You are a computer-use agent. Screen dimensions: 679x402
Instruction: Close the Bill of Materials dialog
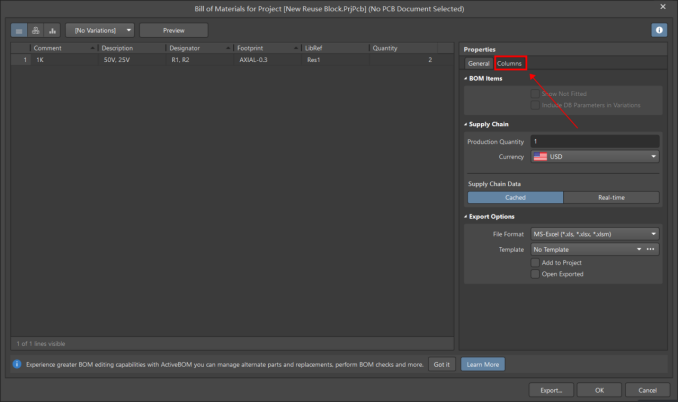pos(663,7)
